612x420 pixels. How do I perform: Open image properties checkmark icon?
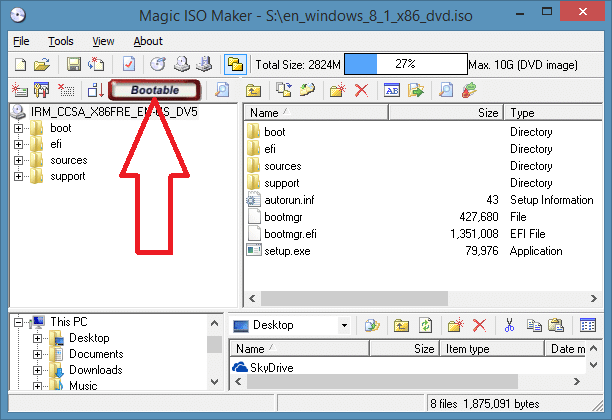[x=129, y=64]
